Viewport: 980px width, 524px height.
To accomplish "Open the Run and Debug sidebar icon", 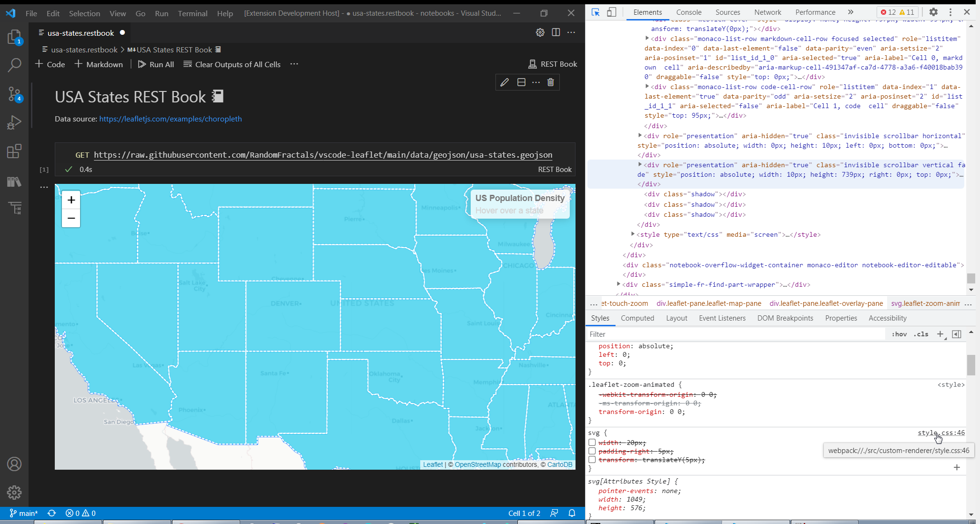I will 15,122.
